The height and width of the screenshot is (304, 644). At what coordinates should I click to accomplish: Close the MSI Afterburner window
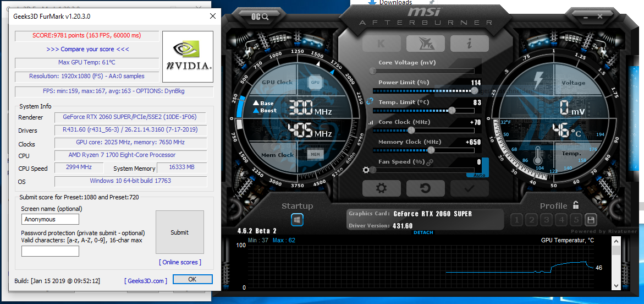coord(600,17)
